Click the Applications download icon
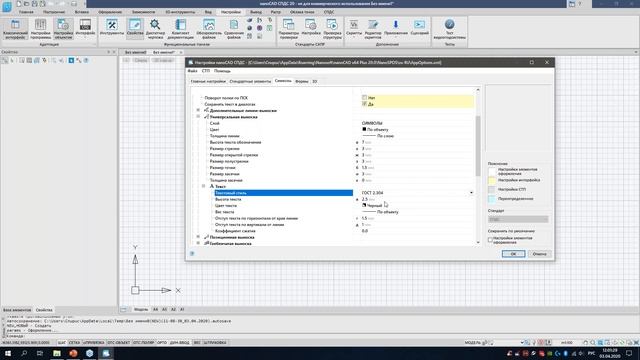 [x=396, y=27]
